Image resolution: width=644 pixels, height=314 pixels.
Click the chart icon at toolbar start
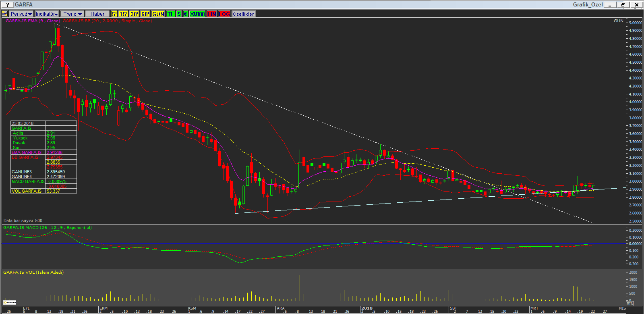pyautogui.click(x=5, y=14)
